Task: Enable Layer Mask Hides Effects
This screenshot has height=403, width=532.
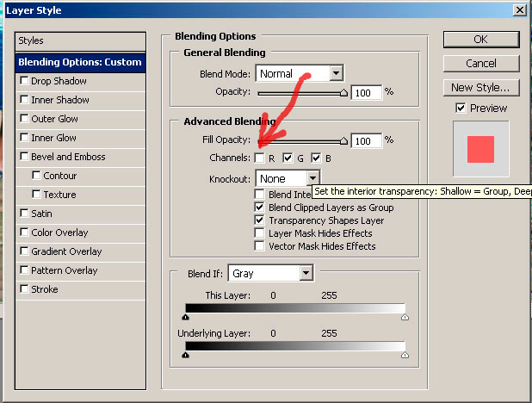Action: (x=260, y=233)
